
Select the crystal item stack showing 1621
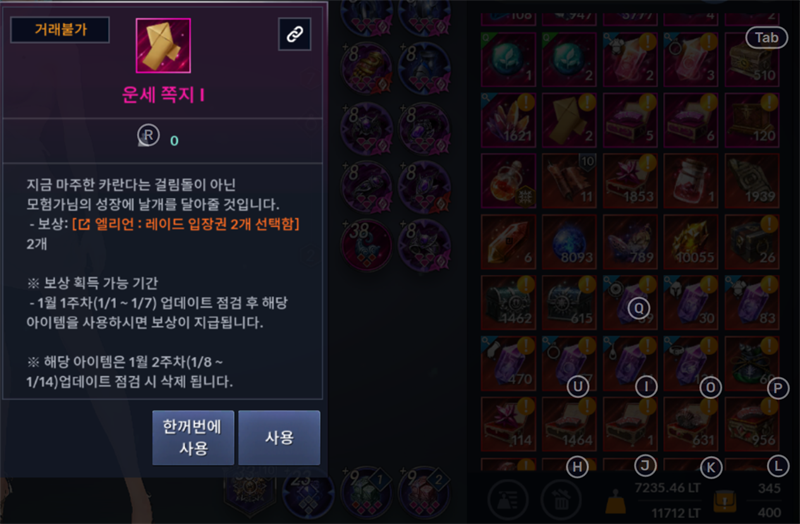tap(509, 120)
